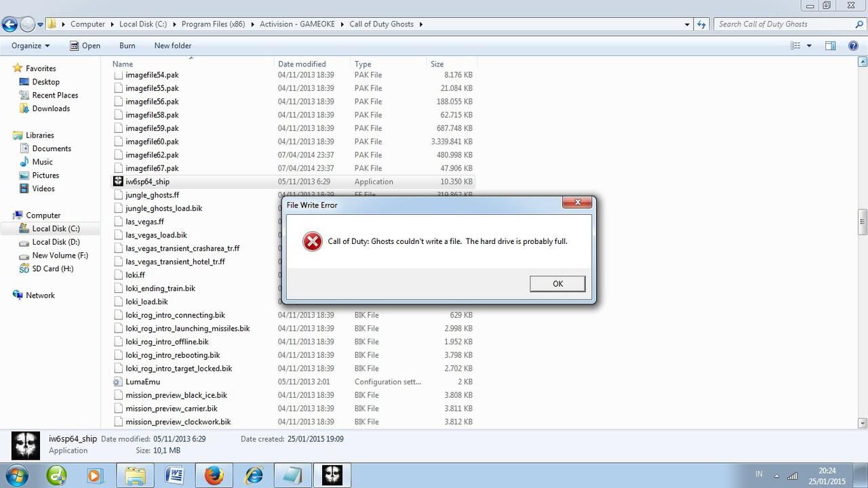Select the Local Disk (D:) drive

[x=56, y=242]
